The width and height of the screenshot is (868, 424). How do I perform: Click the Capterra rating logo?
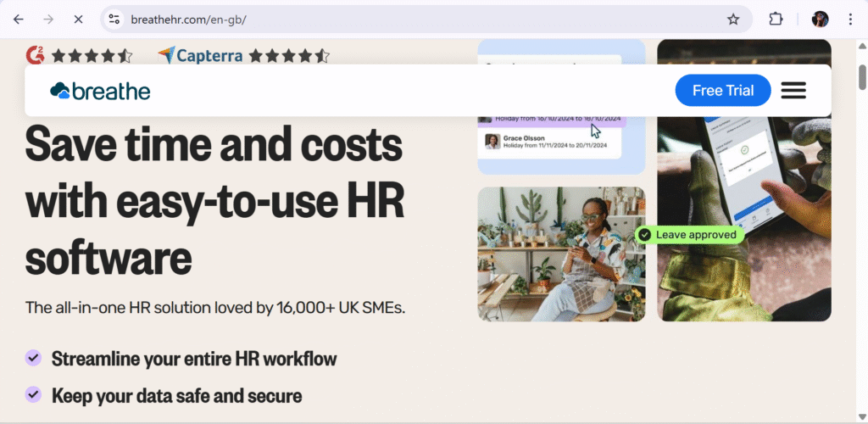pyautogui.click(x=200, y=55)
